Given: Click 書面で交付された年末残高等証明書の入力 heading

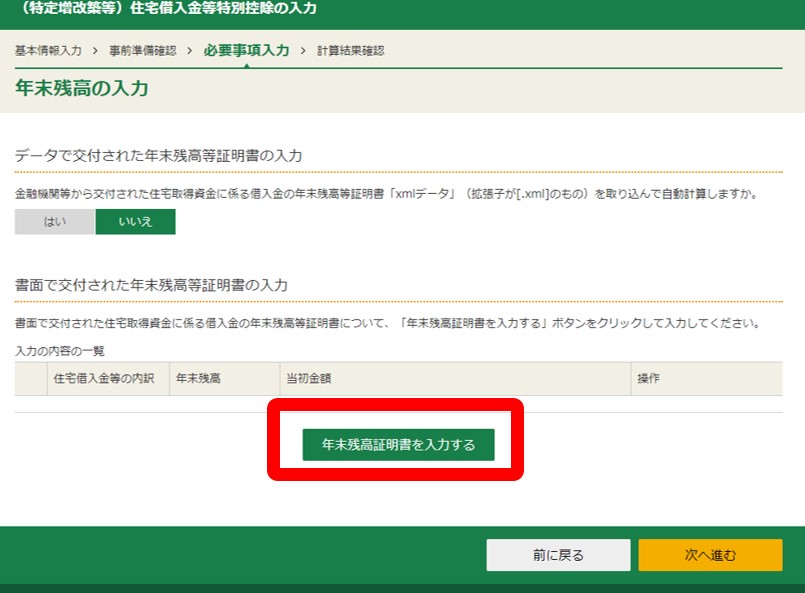Looking at the screenshot, I should pos(151,285).
